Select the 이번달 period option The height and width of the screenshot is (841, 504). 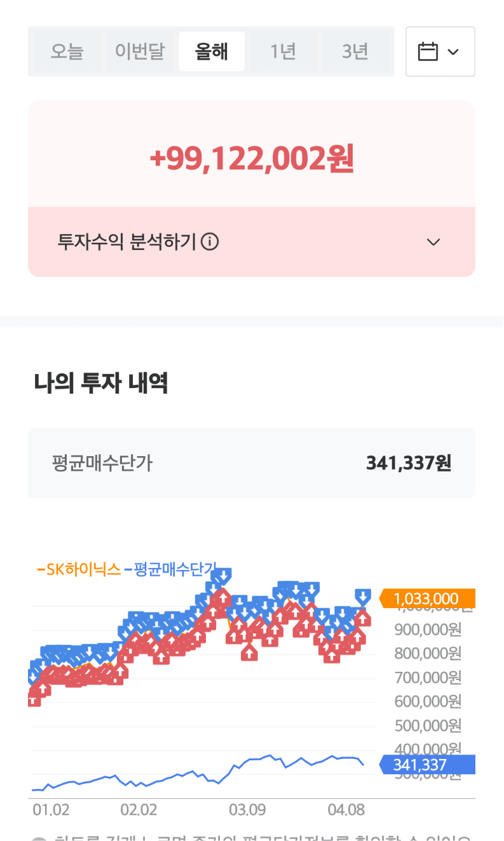pos(140,52)
